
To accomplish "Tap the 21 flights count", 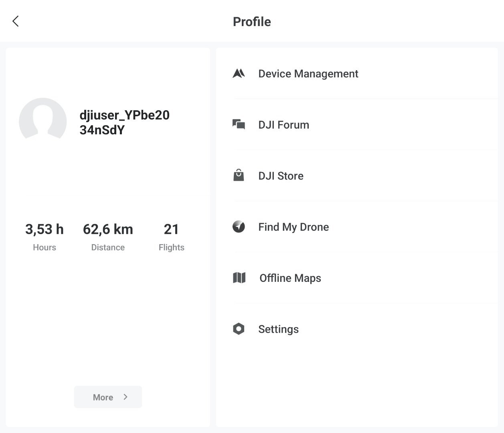I will click(x=171, y=229).
